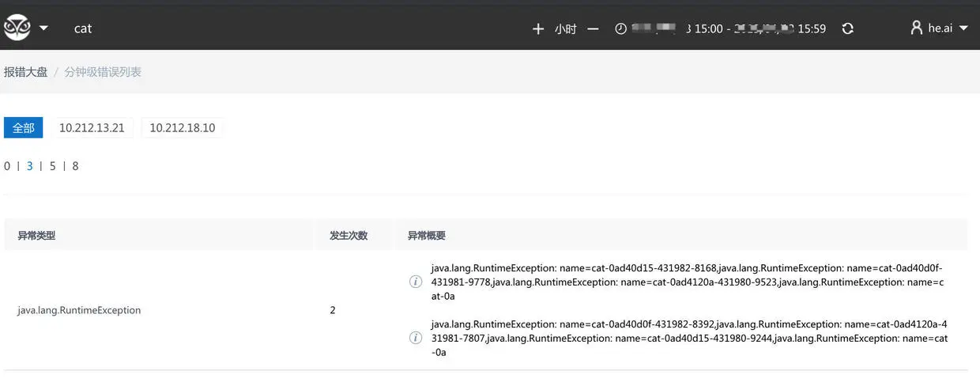
Task: Click java.lang.RuntimeException exception type cell
Action: (x=79, y=310)
